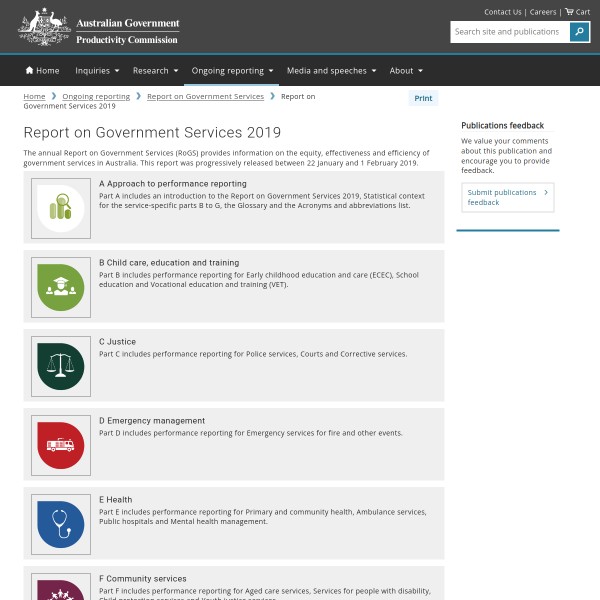Click the Report on Government Services breadcrumb
Viewport: 600px width, 600px height.
(205, 97)
